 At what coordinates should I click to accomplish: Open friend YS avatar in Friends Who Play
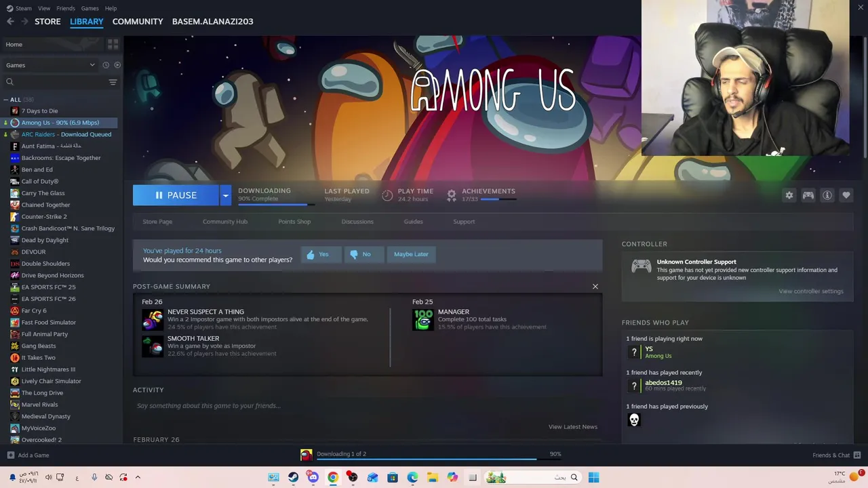634,352
